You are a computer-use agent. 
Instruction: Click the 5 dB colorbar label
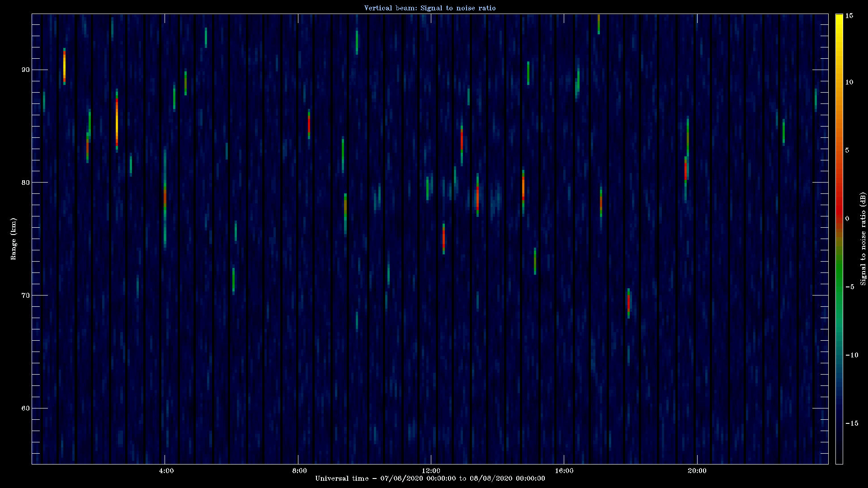pos(847,150)
